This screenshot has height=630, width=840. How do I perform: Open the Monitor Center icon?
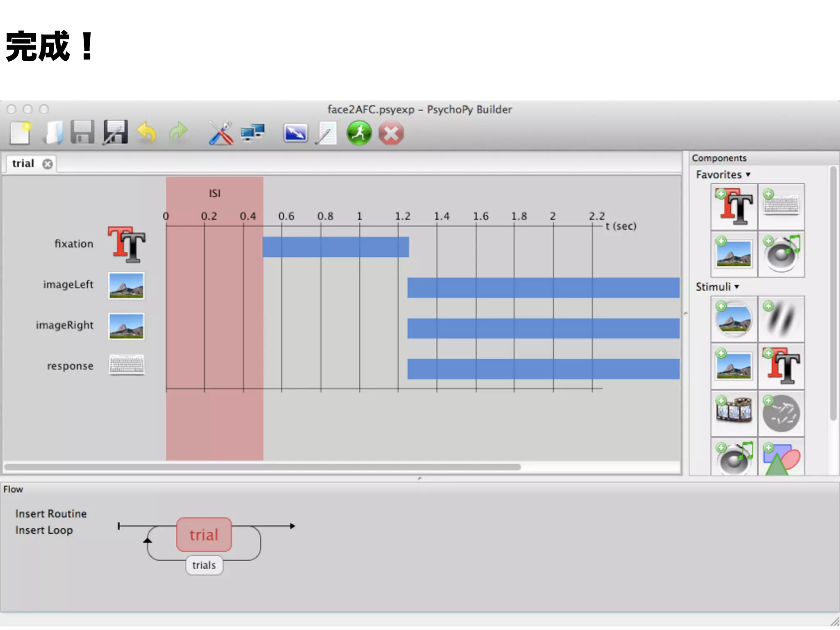(x=253, y=132)
